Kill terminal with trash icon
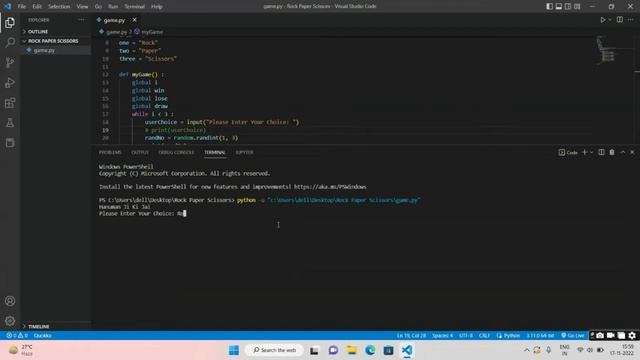 [612, 152]
